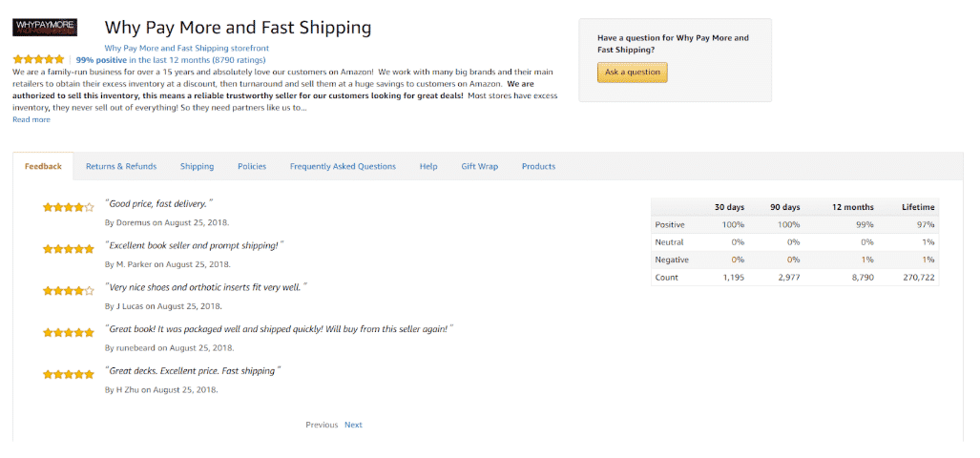Click the star rating on J Lucas's review
Image resolution: width=980 pixels, height=458 pixels.
[x=68, y=291]
